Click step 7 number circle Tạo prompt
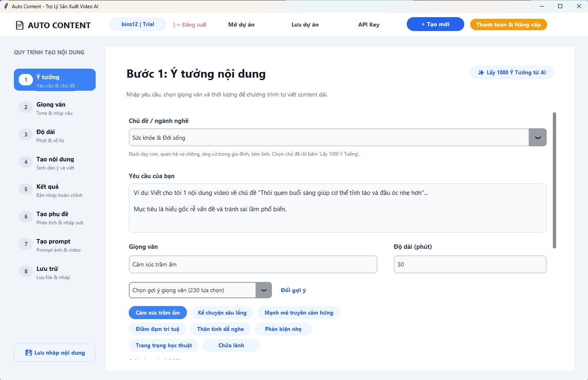The width and height of the screenshot is (588, 380). click(26, 244)
